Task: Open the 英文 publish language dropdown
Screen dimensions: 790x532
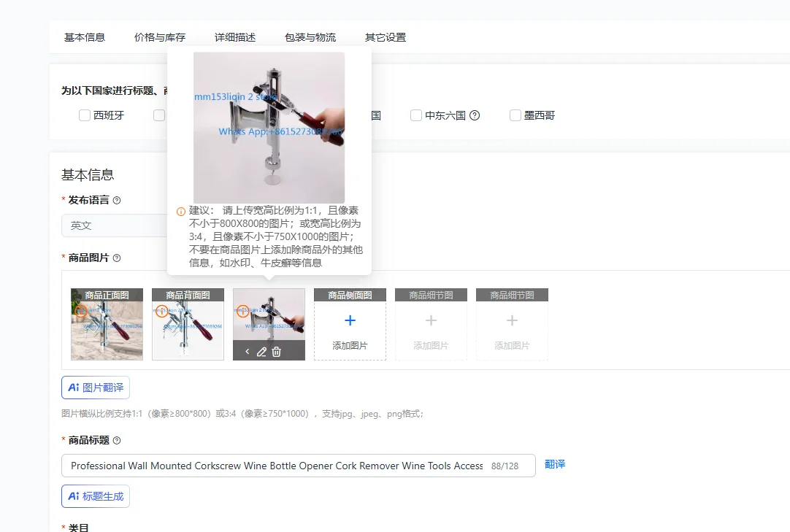Action: pos(115,225)
